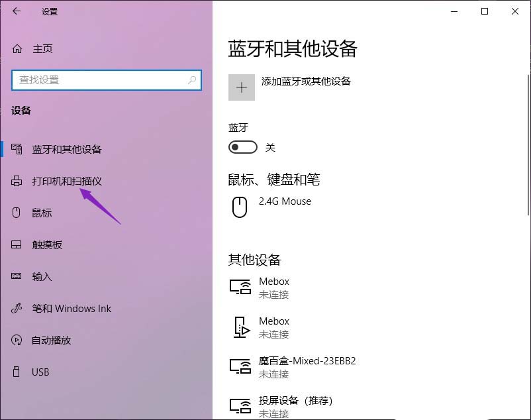Click the pen and Windows Ink icon
This screenshot has height=420, width=531.
pyautogui.click(x=17, y=308)
